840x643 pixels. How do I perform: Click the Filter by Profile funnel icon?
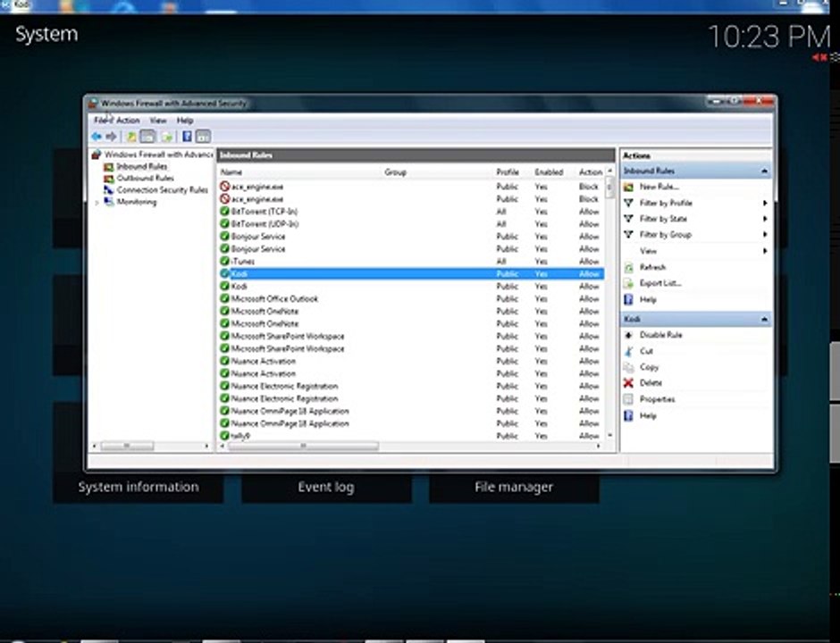(x=629, y=203)
